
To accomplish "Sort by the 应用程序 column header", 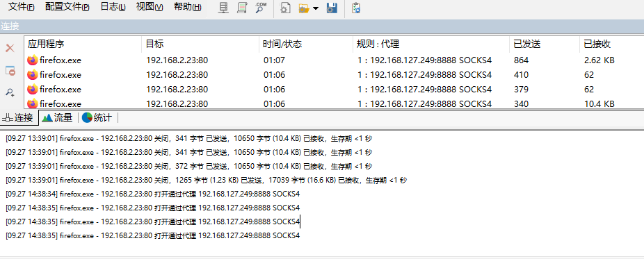I will [83, 44].
